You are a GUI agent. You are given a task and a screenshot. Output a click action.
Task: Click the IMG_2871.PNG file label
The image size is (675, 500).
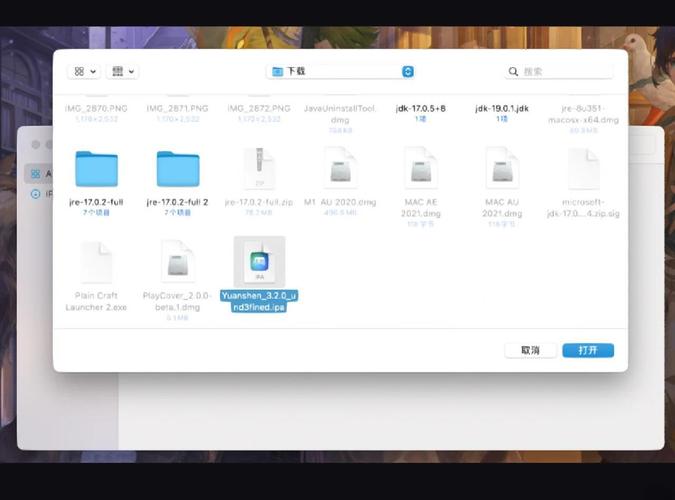tap(177, 107)
